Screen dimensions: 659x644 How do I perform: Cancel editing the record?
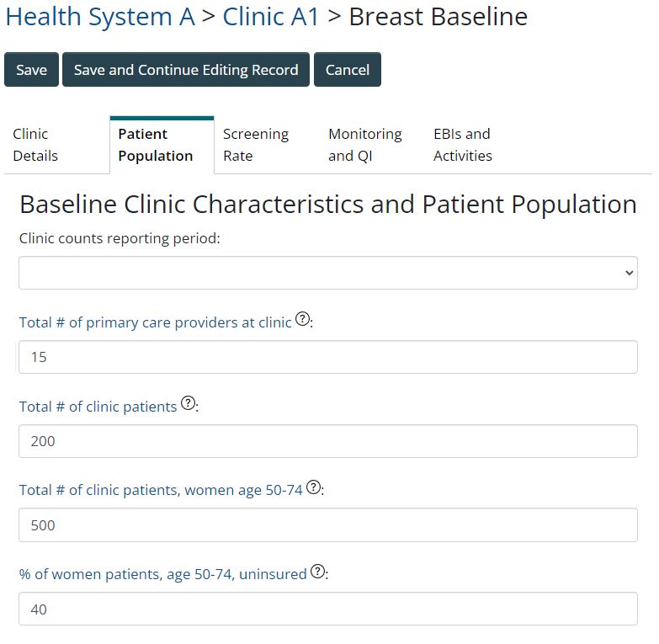pyautogui.click(x=348, y=70)
